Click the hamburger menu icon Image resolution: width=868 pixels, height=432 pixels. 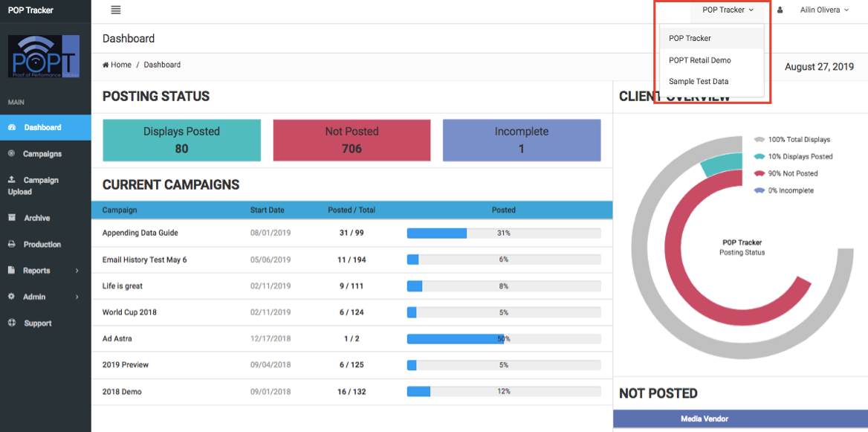[x=116, y=10]
